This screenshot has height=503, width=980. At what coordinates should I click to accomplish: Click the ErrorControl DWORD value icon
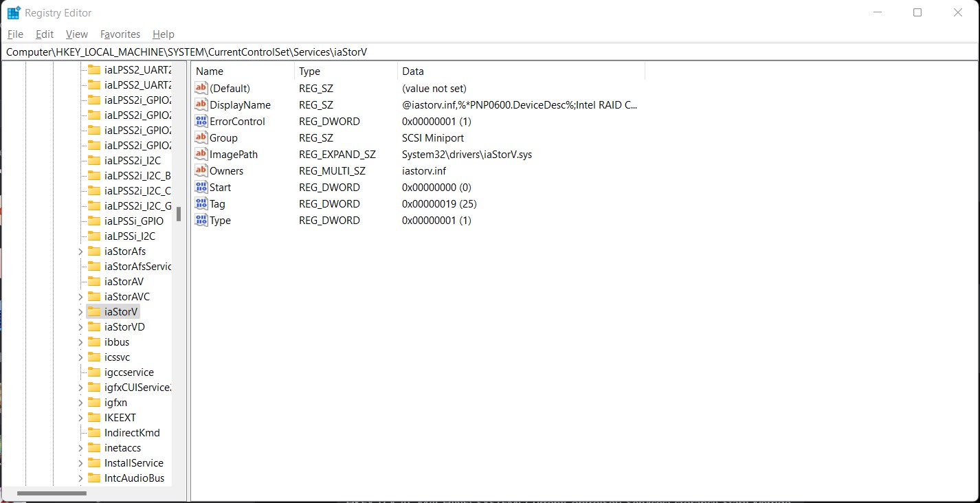pyautogui.click(x=201, y=122)
